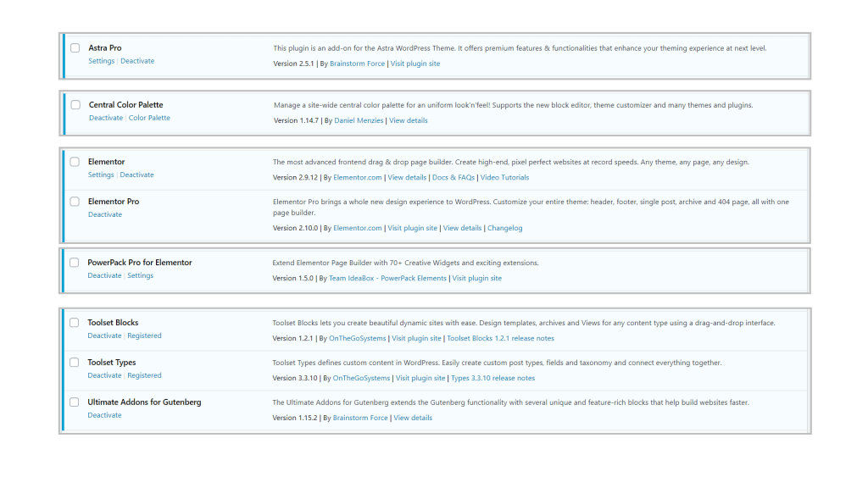The image size is (868, 488).
Task: Check the PowerPack Pro for Elementor checkbox
Action: [75, 263]
